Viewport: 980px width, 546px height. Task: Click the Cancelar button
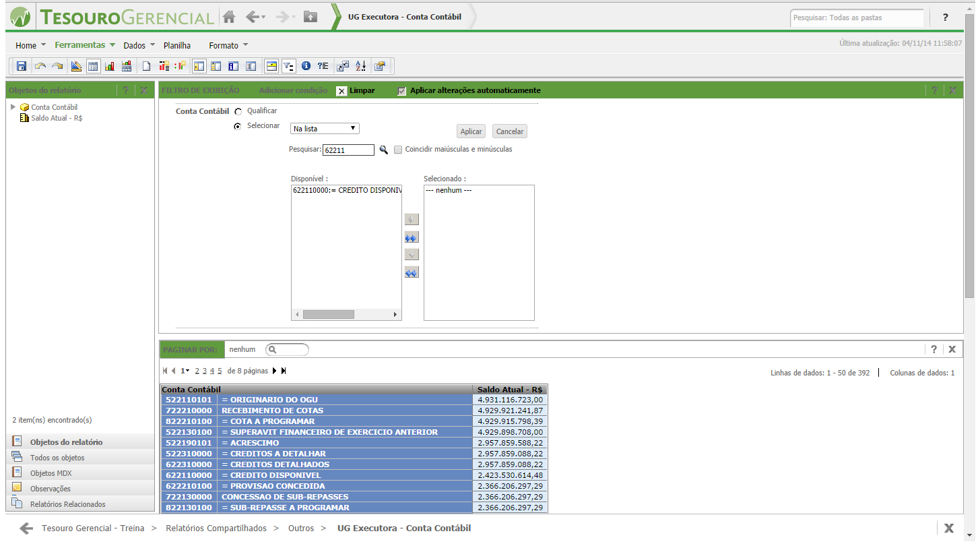click(x=510, y=131)
